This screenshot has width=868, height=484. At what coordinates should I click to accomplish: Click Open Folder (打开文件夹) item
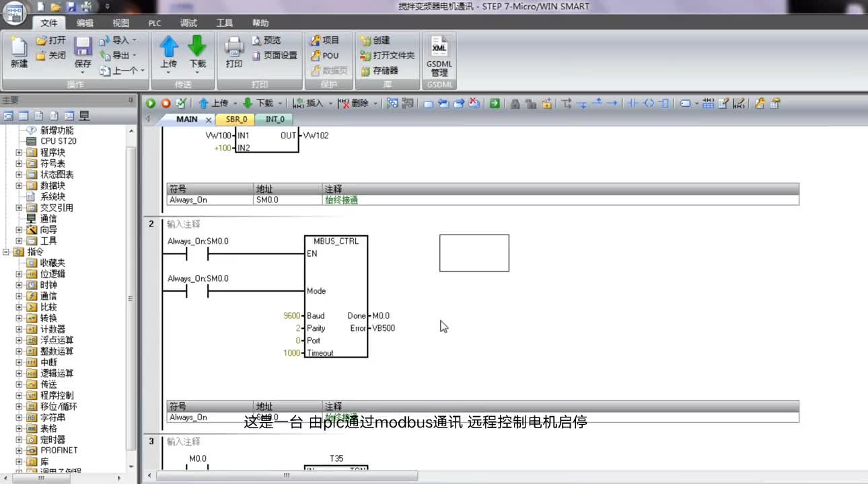pyautogui.click(x=388, y=56)
